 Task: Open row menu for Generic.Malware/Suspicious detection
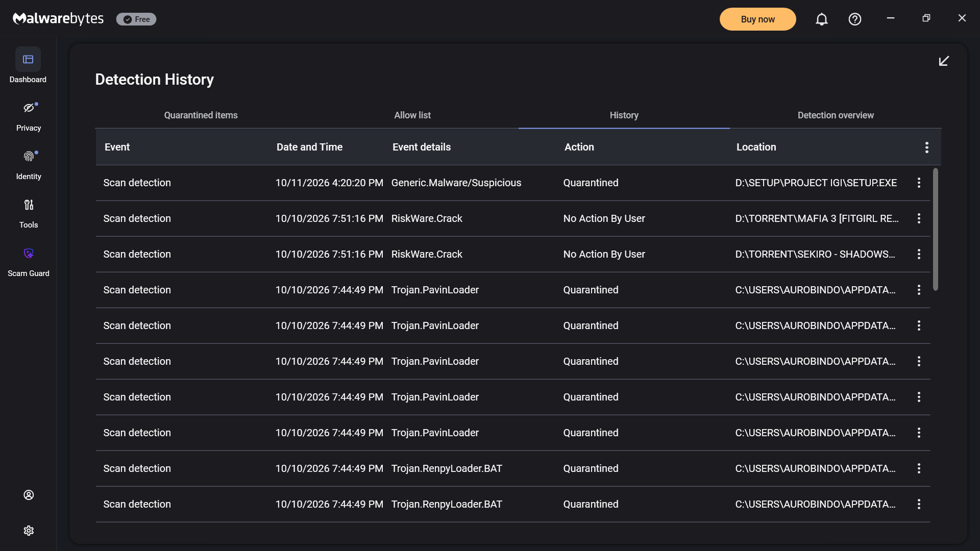[919, 183]
